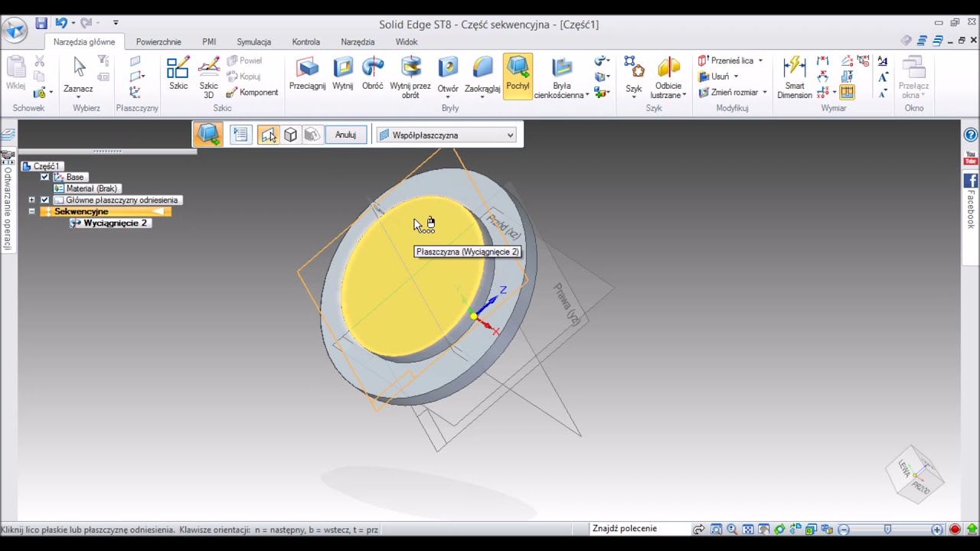
Task: Click the Odbicie lustrzane mirror icon
Action: click(668, 67)
